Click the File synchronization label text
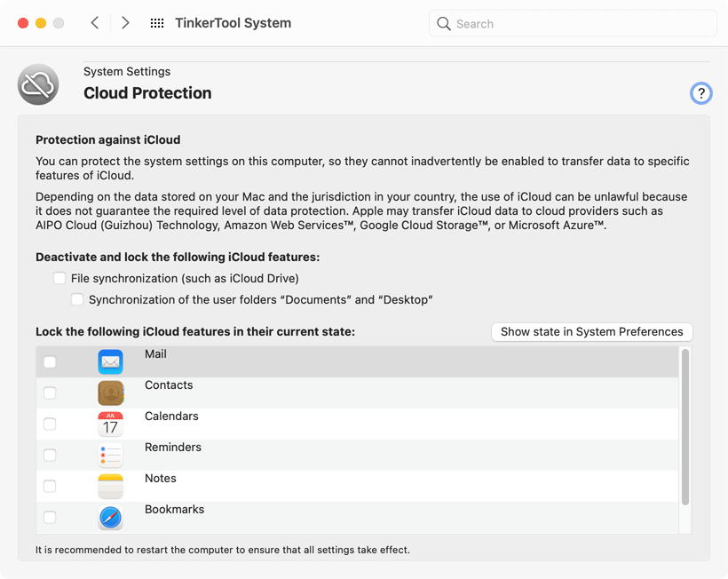 pyautogui.click(x=185, y=279)
